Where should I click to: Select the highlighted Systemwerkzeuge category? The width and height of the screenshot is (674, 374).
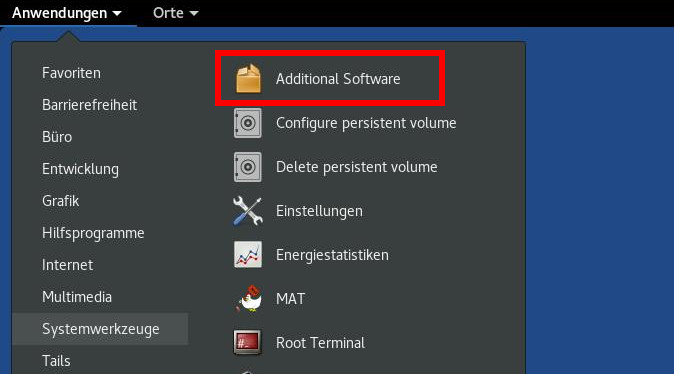(x=100, y=329)
